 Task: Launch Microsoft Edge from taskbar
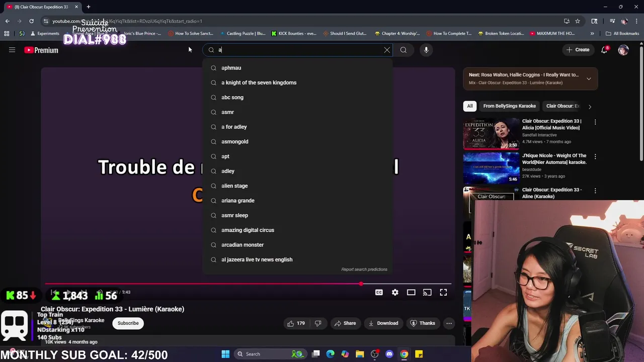click(331, 354)
